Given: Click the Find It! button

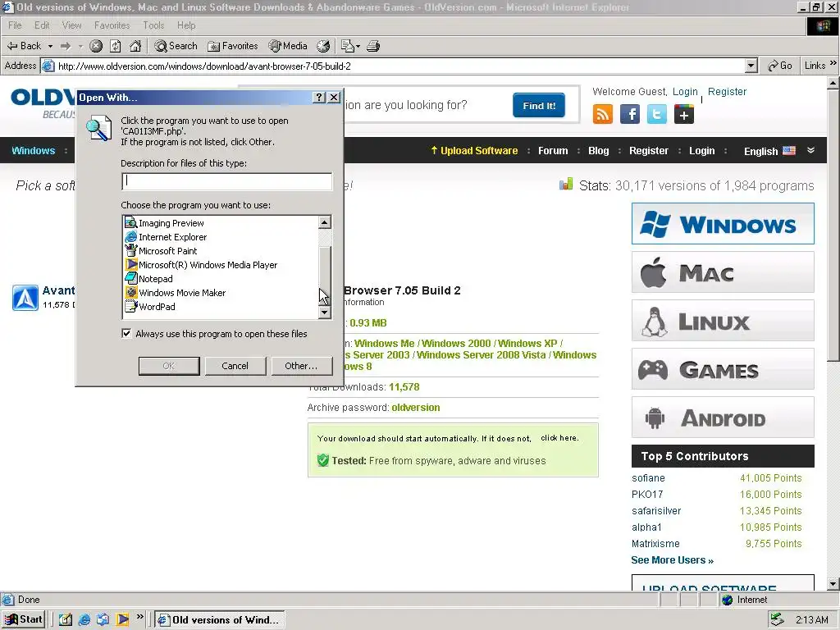Looking at the screenshot, I should (x=539, y=106).
